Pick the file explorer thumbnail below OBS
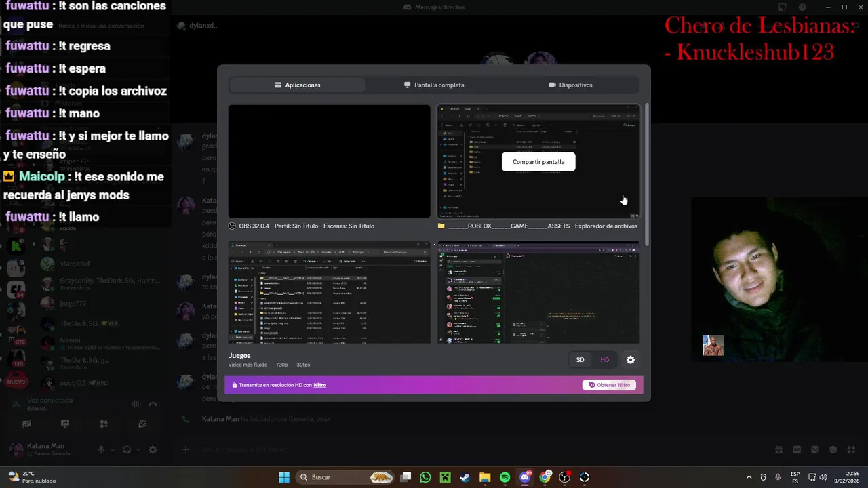The width and height of the screenshot is (868, 488). (x=329, y=292)
